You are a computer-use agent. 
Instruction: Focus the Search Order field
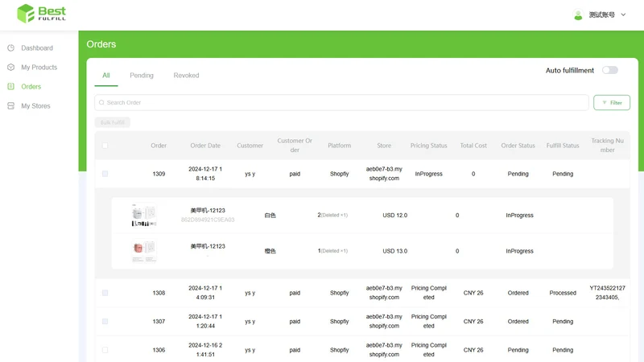341,103
